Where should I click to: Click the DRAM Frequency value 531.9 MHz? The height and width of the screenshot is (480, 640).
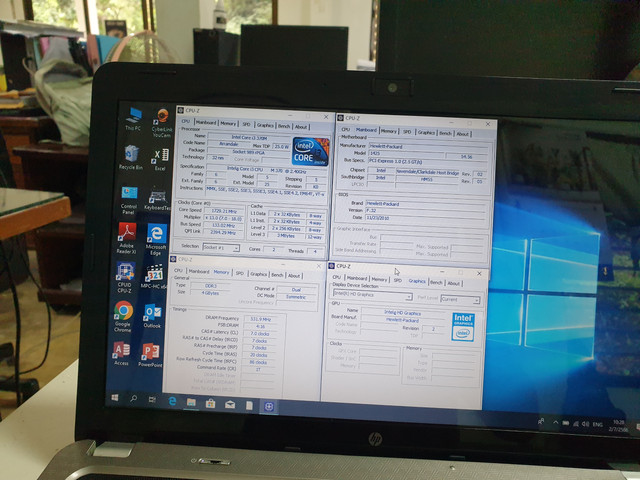(x=260, y=319)
